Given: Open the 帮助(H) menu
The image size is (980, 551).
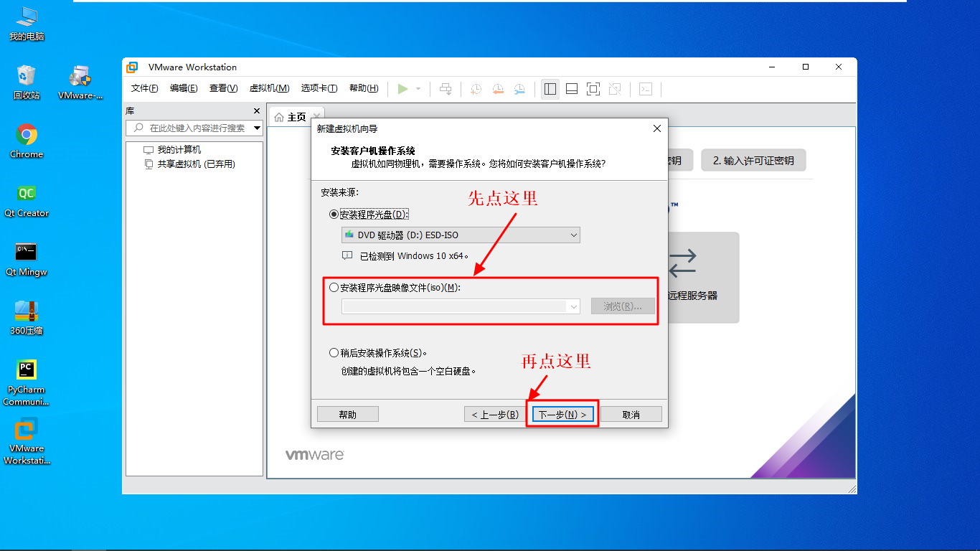Looking at the screenshot, I should (364, 88).
